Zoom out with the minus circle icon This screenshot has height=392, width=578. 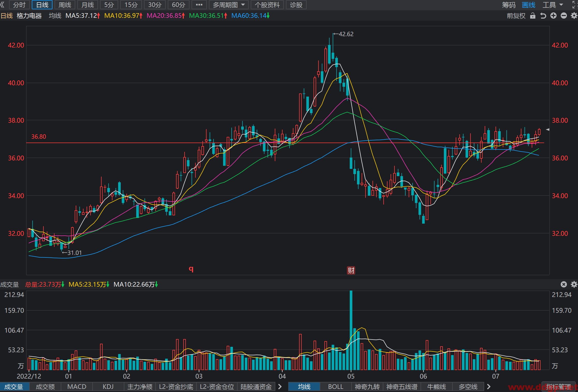(564, 16)
